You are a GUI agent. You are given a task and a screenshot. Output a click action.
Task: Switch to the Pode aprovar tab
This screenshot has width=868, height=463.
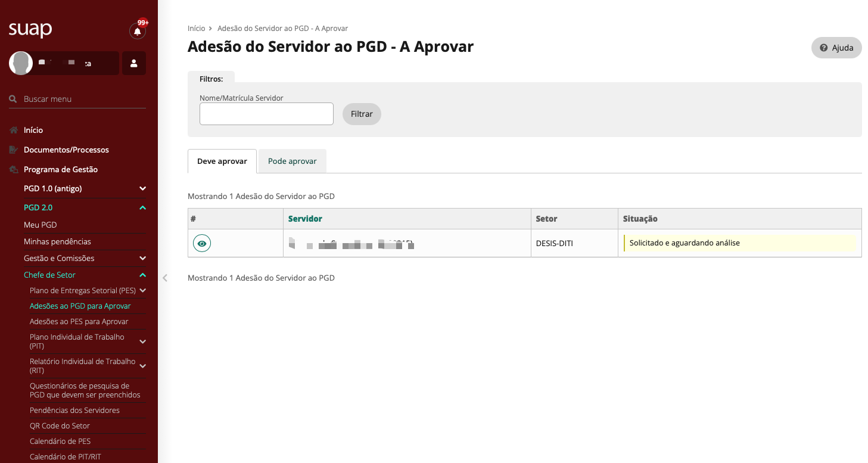click(292, 161)
